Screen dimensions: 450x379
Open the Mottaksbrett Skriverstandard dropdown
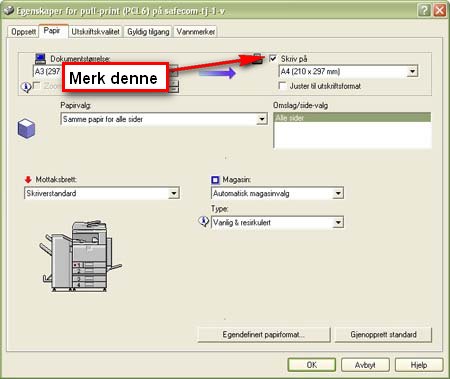tap(102, 193)
